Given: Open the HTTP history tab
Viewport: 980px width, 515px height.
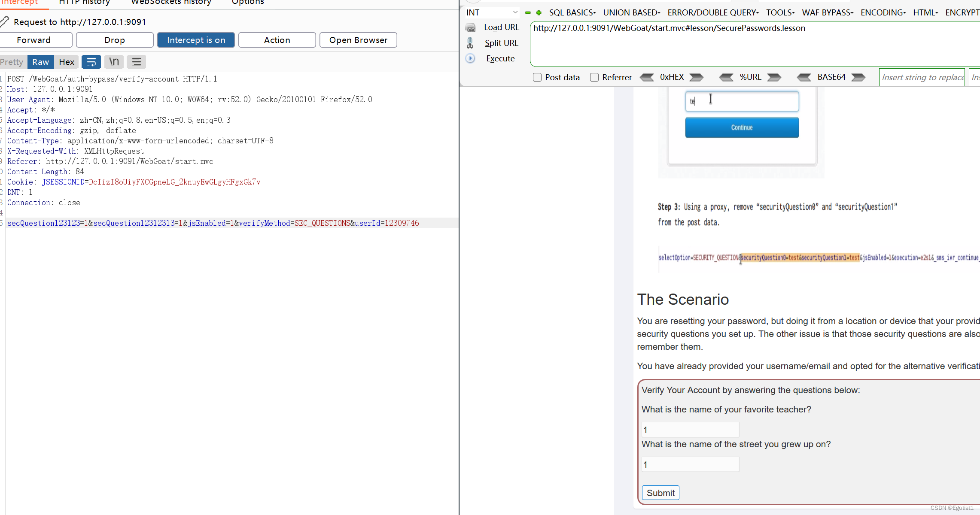Looking at the screenshot, I should point(84,3).
